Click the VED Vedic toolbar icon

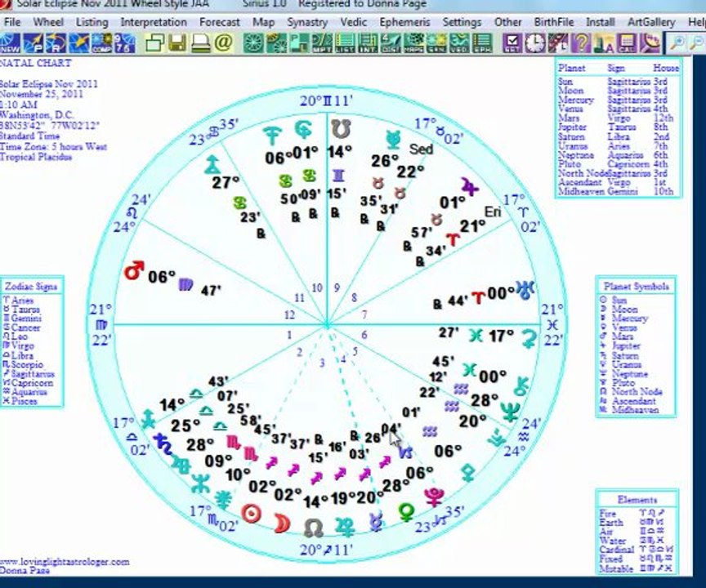click(x=459, y=43)
